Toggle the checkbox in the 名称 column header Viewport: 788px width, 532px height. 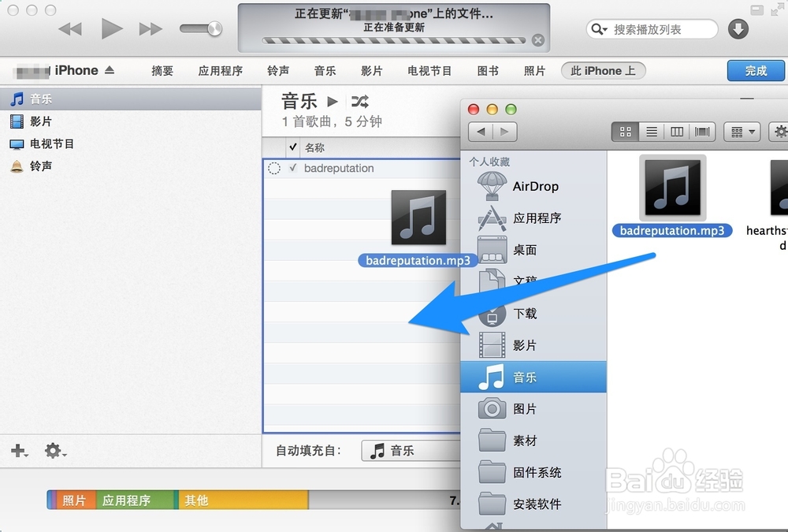pyautogui.click(x=293, y=147)
